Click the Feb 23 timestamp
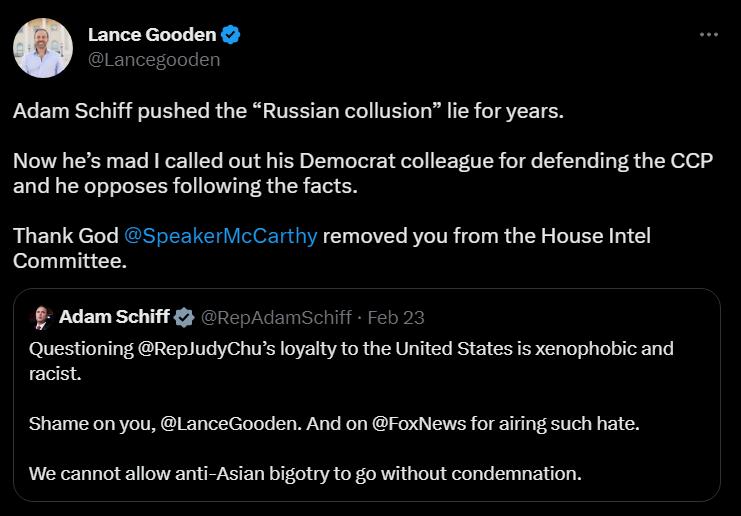This screenshot has width=741, height=516. click(396, 318)
